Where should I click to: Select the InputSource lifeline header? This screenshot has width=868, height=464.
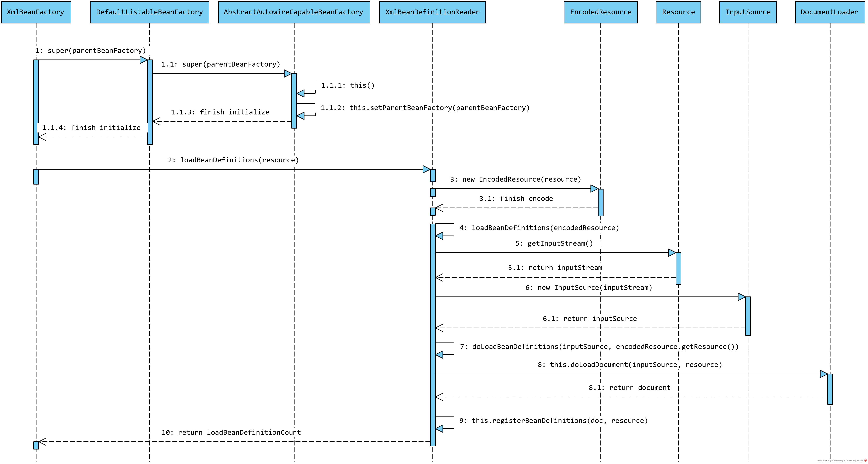pos(748,12)
